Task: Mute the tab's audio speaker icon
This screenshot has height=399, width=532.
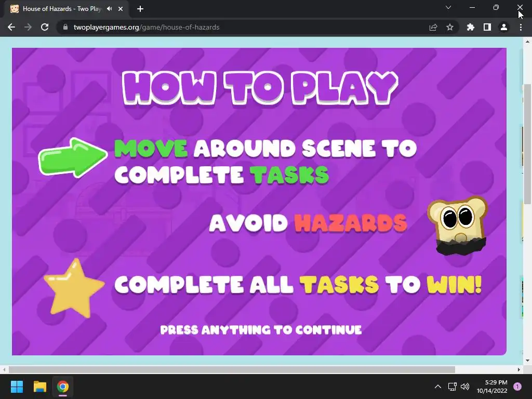Action: point(109,9)
